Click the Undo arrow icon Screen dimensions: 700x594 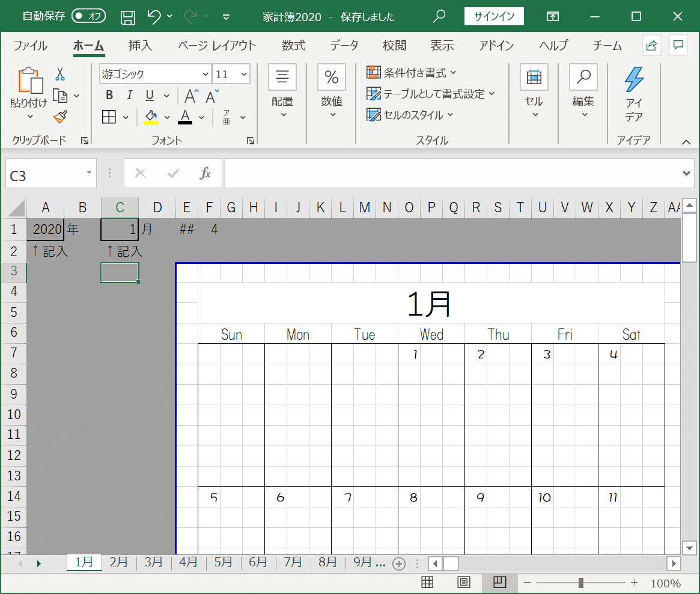(x=154, y=16)
